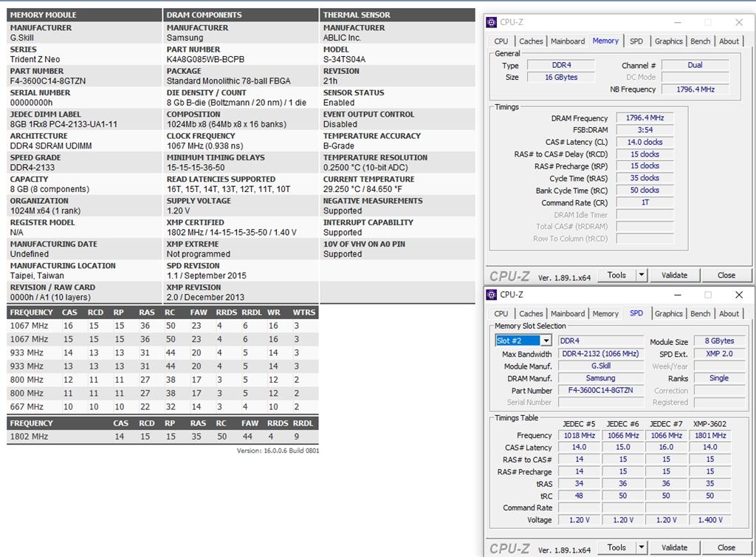Close the upper CPU-Z window with X

tap(738, 22)
